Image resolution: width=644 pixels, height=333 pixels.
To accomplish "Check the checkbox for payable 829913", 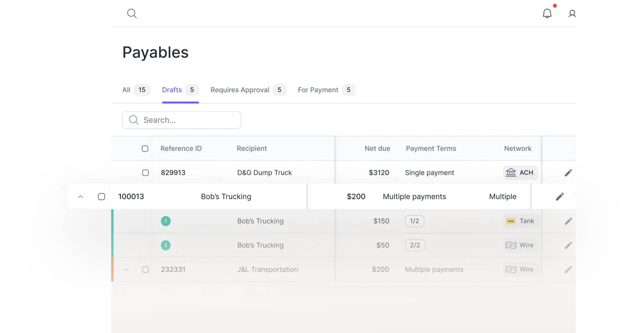I will click(x=145, y=172).
